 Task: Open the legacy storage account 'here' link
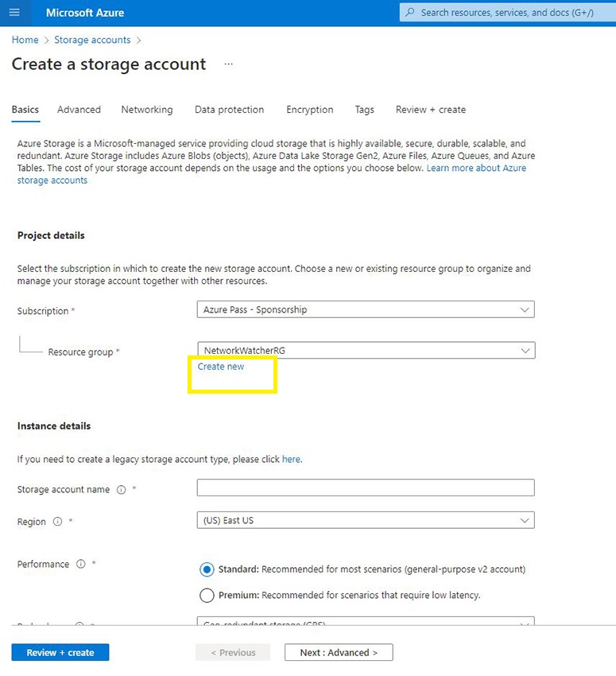pyautogui.click(x=291, y=459)
